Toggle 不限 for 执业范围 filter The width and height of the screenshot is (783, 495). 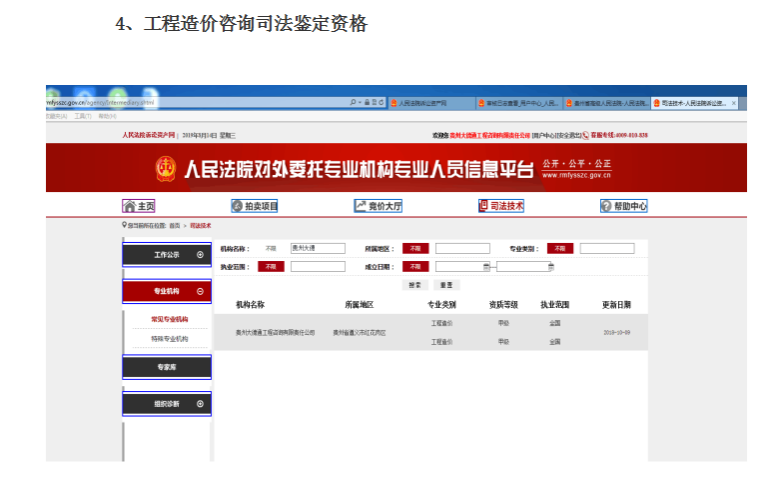[x=271, y=267]
